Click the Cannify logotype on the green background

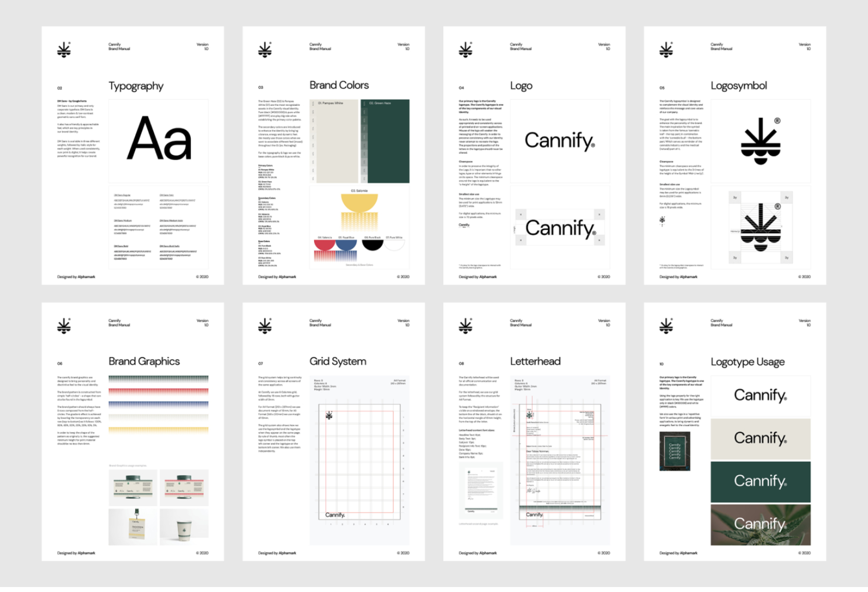point(760,481)
